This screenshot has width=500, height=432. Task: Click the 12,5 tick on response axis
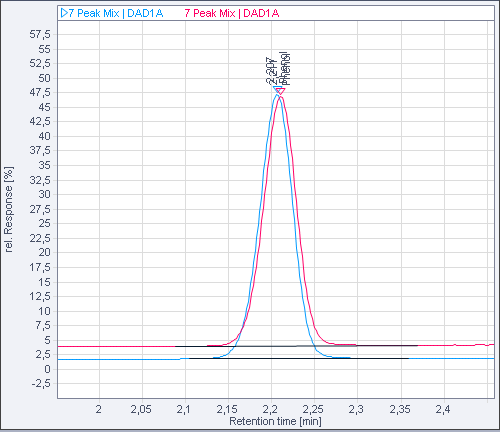(40, 296)
